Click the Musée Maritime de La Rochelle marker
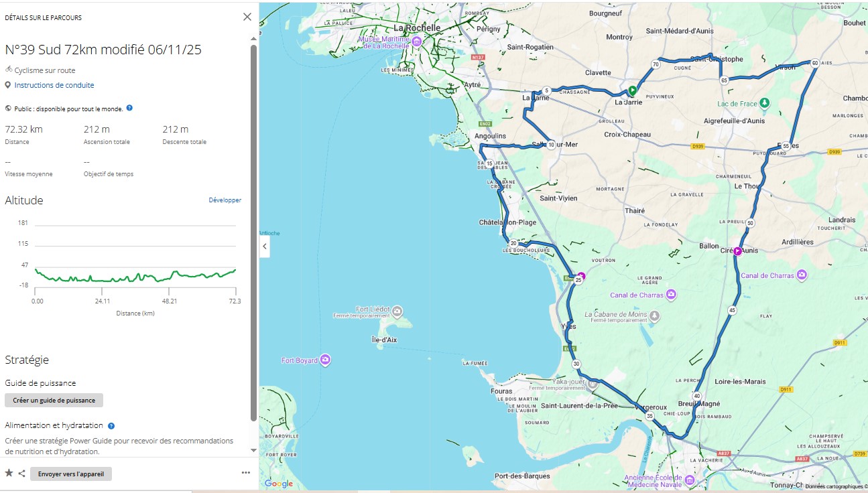This screenshot has height=493, width=868. pyautogui.click(x=416, y=42)
